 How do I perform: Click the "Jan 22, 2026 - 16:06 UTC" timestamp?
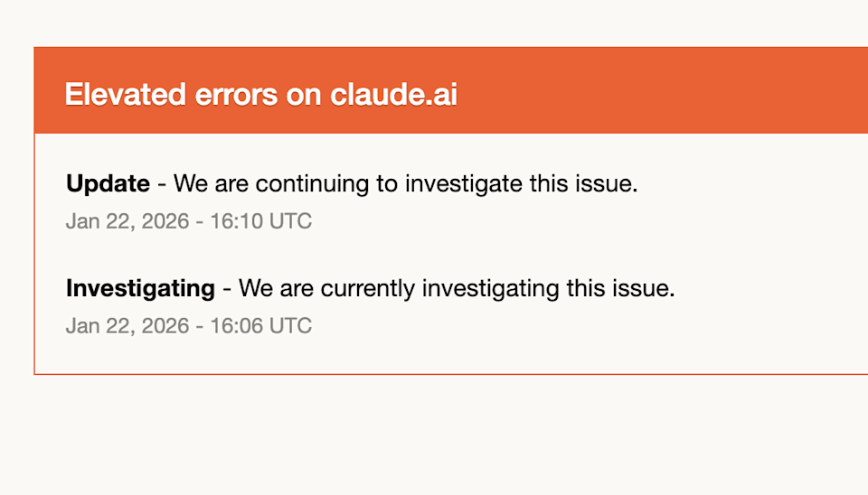click(x=188, y=326)
